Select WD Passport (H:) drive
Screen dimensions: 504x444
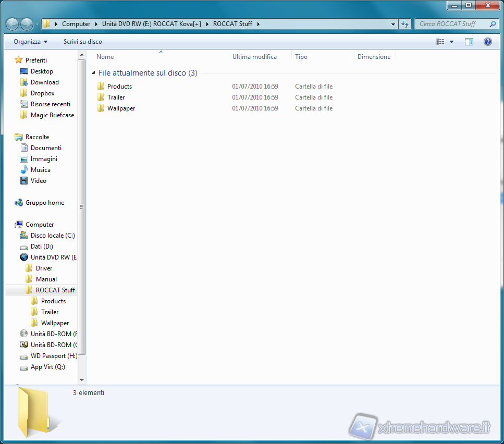pyautogui.click(x=53, y=356)
